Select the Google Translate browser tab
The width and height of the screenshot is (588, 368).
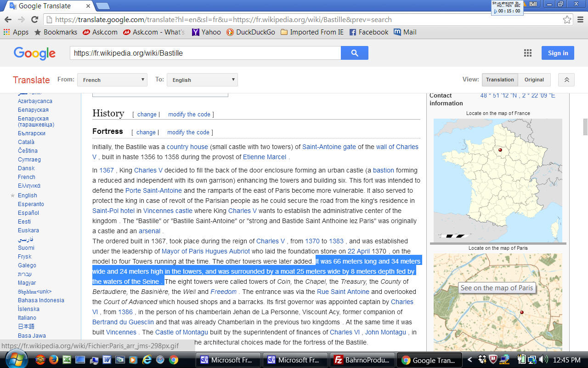point(46,6)
